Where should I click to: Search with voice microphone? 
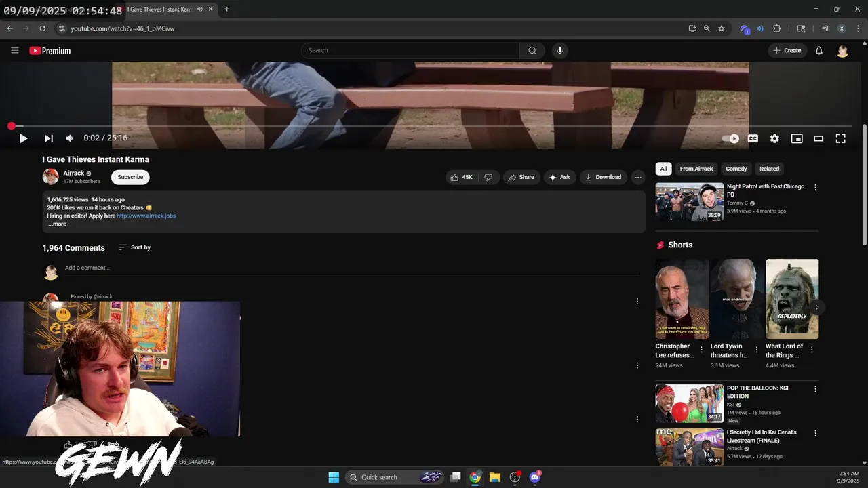click(559, 50)
